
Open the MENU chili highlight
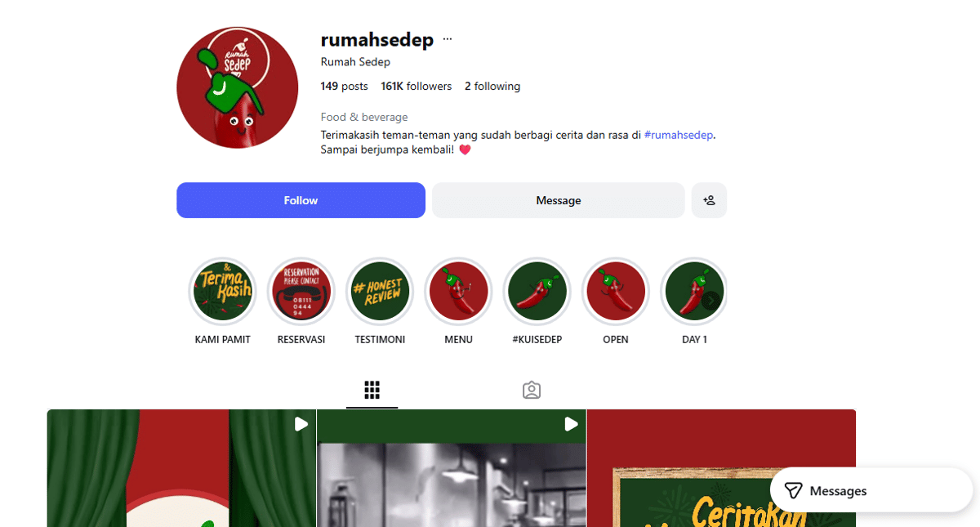[458, 292]
